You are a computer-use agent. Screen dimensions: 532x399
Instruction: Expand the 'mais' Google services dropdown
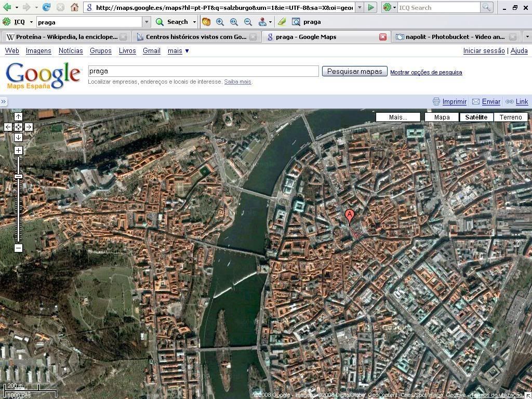pos(178,50)
